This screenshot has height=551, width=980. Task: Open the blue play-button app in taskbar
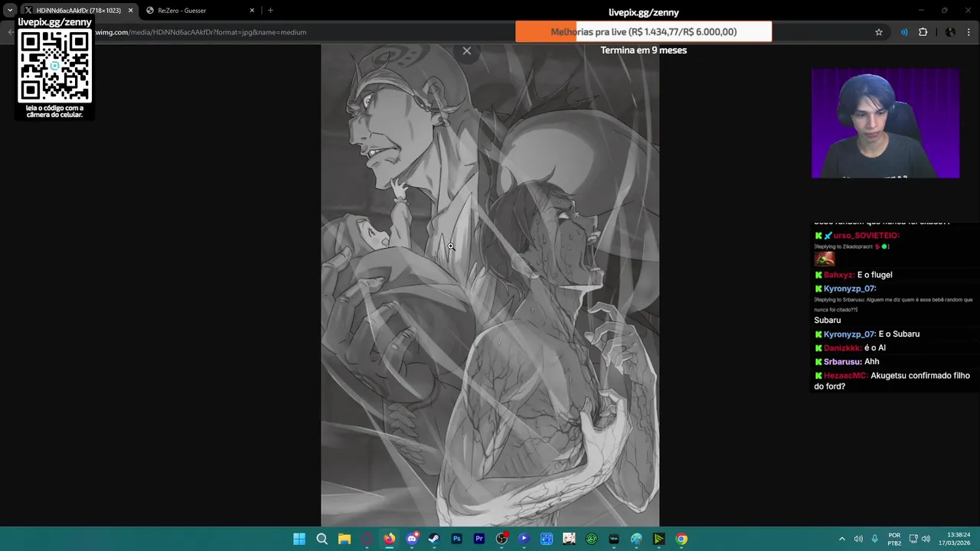524,539
